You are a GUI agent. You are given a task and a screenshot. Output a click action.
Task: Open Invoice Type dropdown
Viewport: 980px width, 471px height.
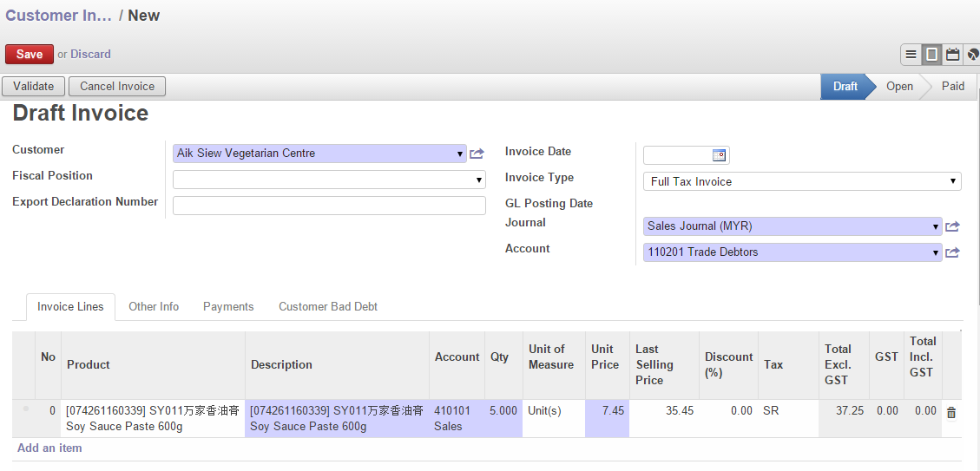tap(954, 181)
